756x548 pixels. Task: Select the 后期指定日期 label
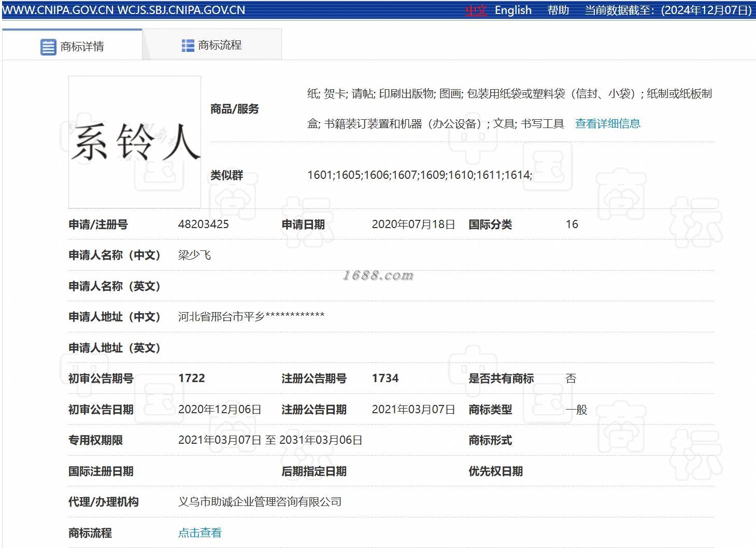pos(314,471)
